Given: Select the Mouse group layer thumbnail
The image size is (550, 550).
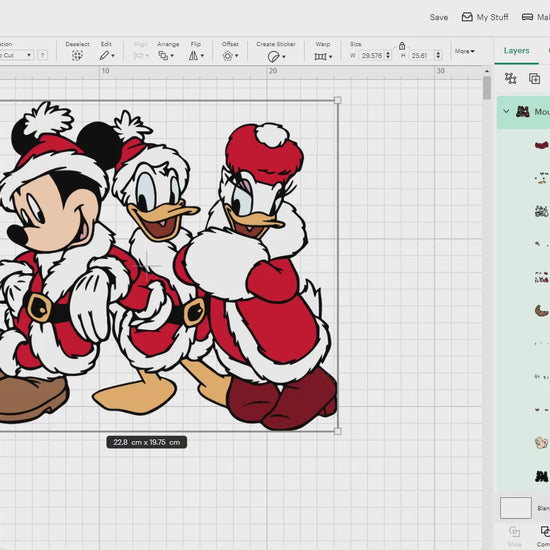Looking at the screenshot, I should (x=523, y=112).
